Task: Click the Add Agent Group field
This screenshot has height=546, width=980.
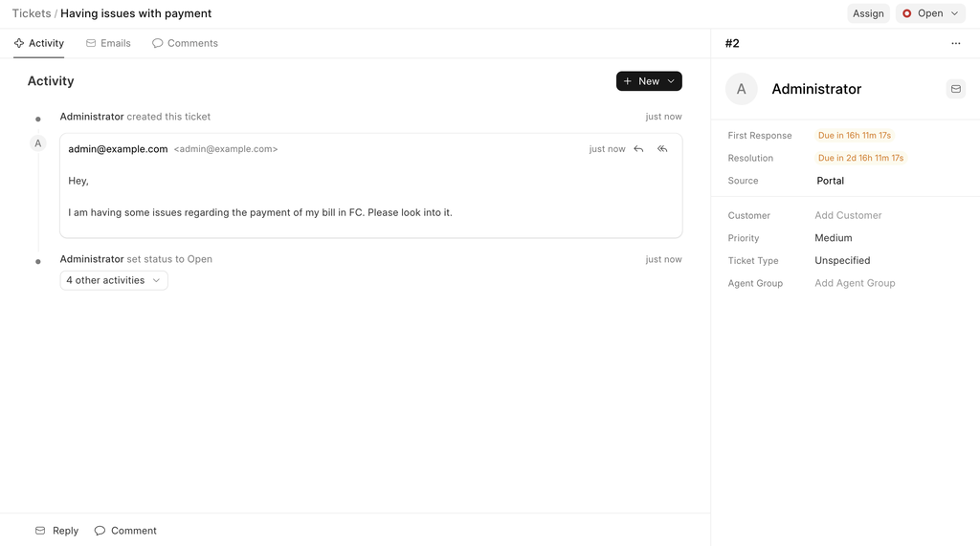Action: (855, 283)
